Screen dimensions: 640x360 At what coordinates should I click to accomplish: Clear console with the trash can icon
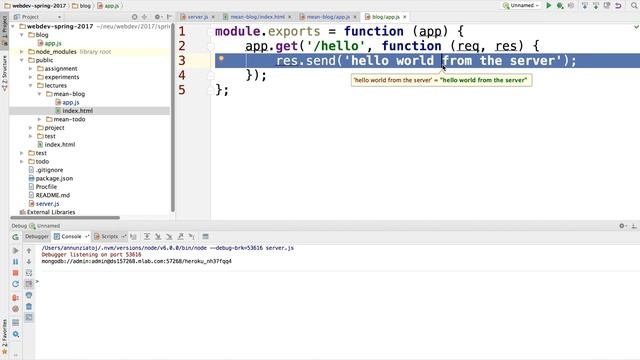pos(29,307)
